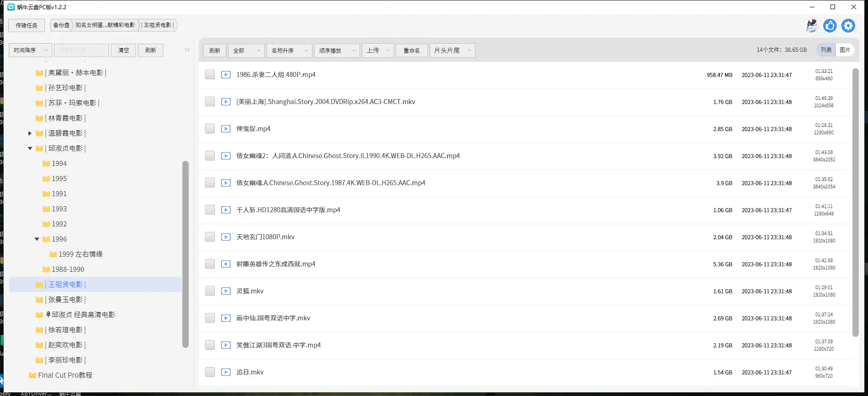
Task: Click the 重命名 rename button
Action: tap(412, 50)
